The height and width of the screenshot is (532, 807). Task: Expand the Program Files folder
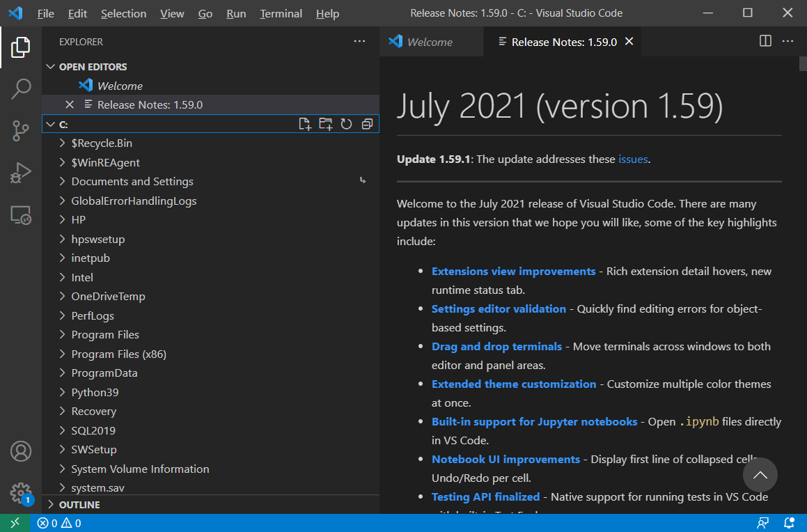(62, 335)
